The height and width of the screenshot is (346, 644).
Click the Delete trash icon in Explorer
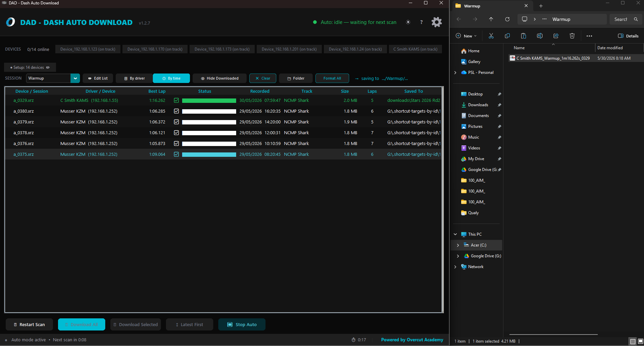pyautogui.click(x=572, y=36)
